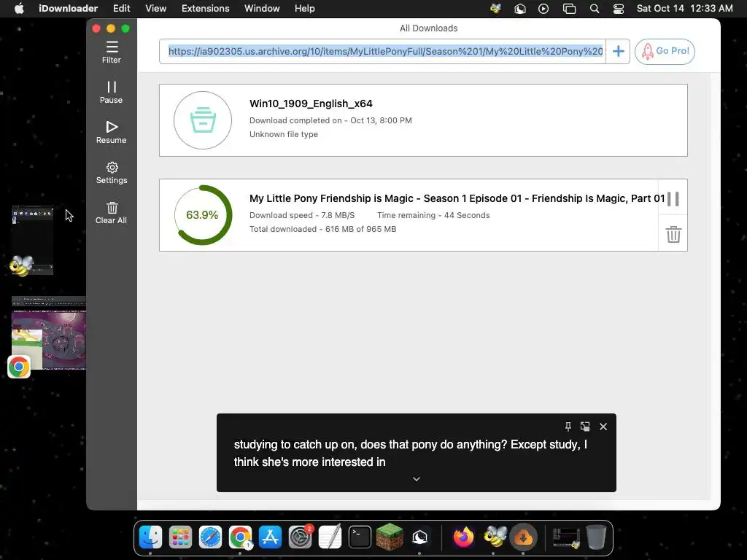747x560 pixels.
Task: Open the View menu
Action: (x=156, y=9)
